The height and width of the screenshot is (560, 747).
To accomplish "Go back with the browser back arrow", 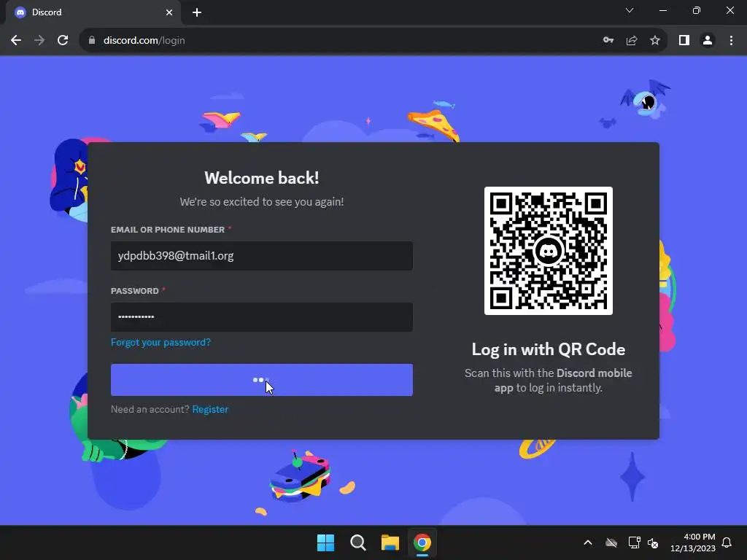I will [x=16, y=41].
